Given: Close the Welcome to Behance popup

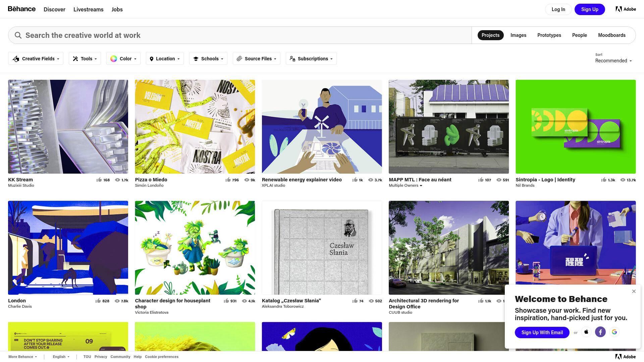Looking at the screenshot, I should (x=634, y=291).
